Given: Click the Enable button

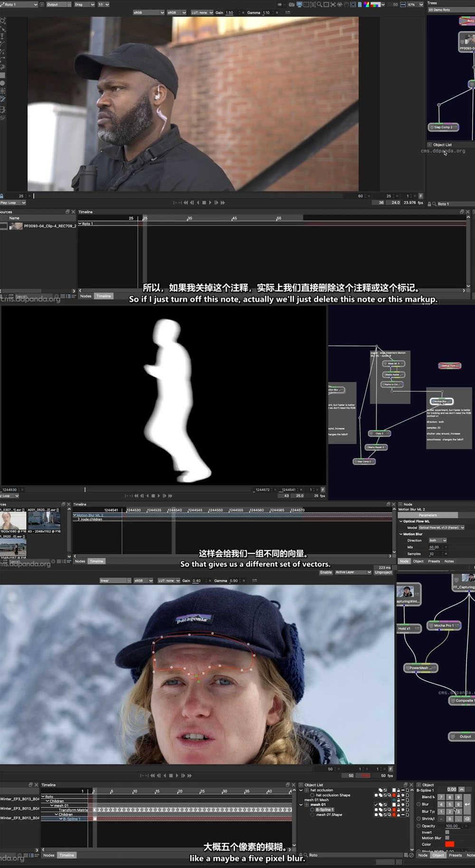Looking at the screenshot, I should point(326,572).
